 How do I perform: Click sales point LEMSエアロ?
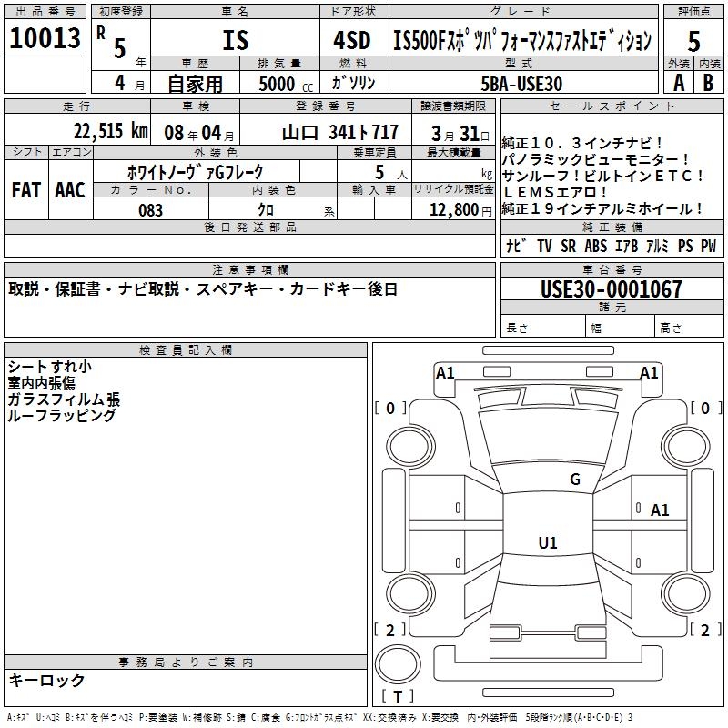(x=555, y=192)
